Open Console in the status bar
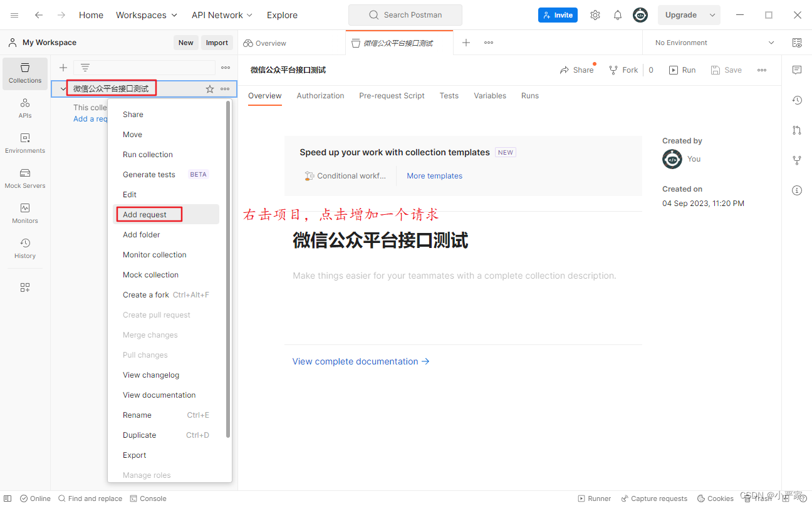This screenshot has width=812, height=506. coord(148,498)
